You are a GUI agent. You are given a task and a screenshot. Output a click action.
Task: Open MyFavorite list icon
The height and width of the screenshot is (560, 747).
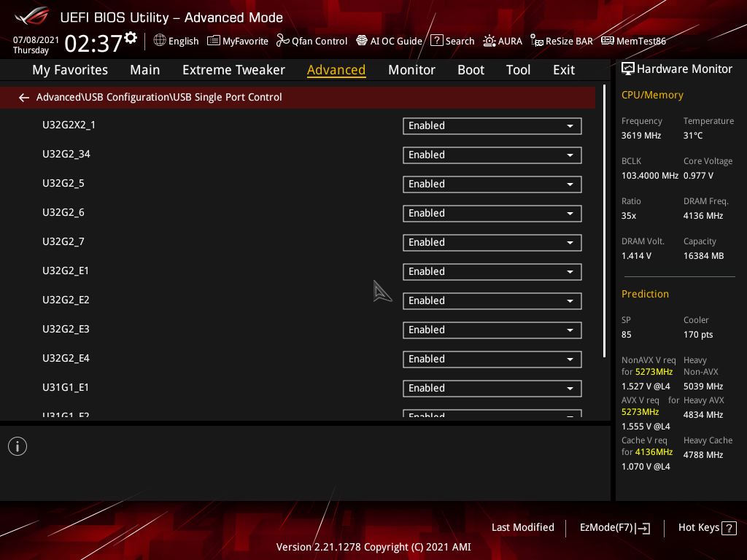(214, 41)
